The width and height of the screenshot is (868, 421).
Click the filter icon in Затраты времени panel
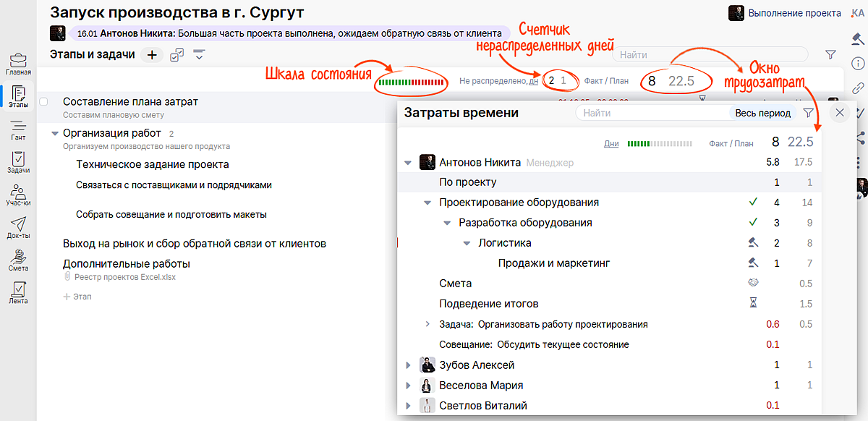808,113
